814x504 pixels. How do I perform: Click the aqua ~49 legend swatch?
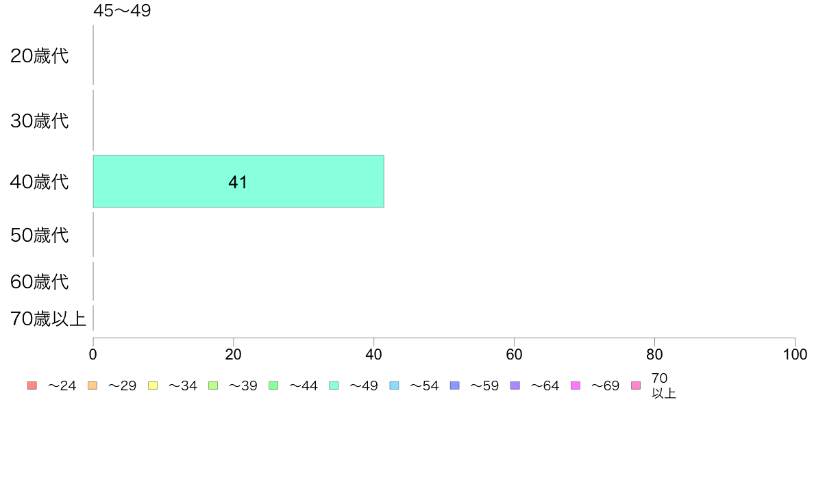coord(334,386)
